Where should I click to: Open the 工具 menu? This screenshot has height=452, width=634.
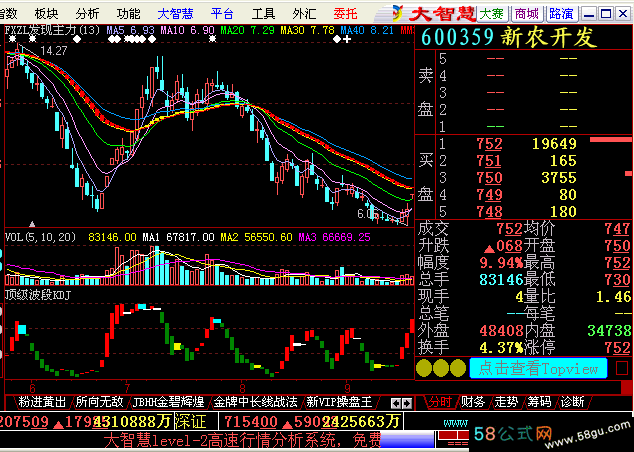(263, 14)
